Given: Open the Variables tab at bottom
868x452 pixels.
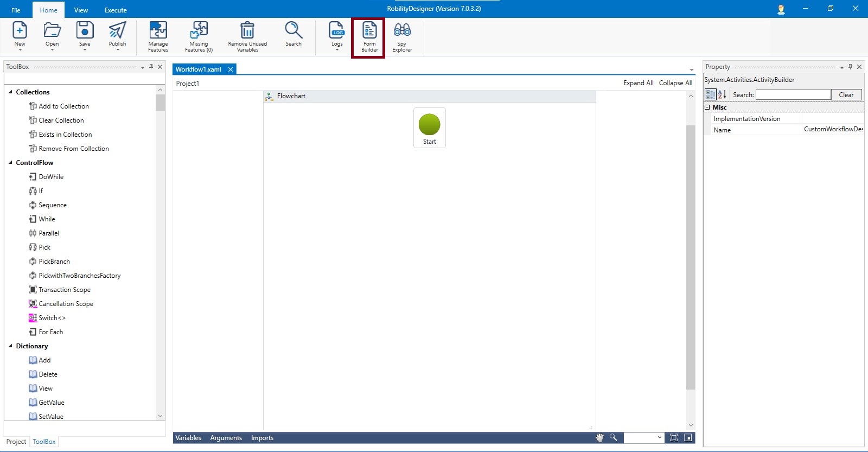Looking at the screenshot, I should [x=188, y=438].
